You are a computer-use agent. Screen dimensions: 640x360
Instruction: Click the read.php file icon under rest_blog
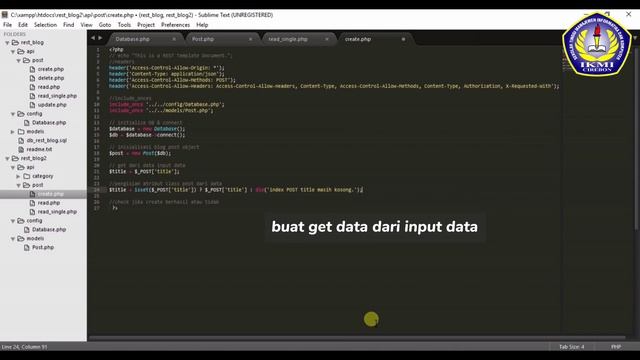point(32,87)
